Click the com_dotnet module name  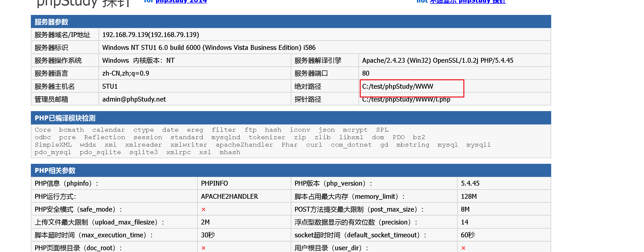(x=351, y=145)
